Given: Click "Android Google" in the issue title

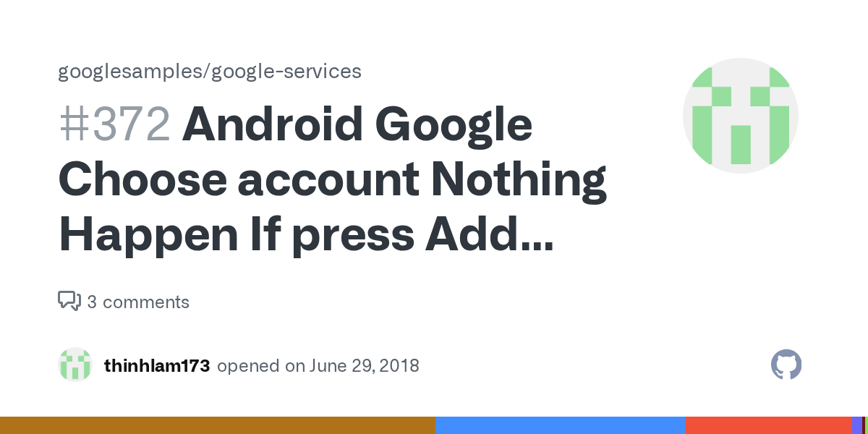Looking at the screenshot, I should (x=357, y=126).
